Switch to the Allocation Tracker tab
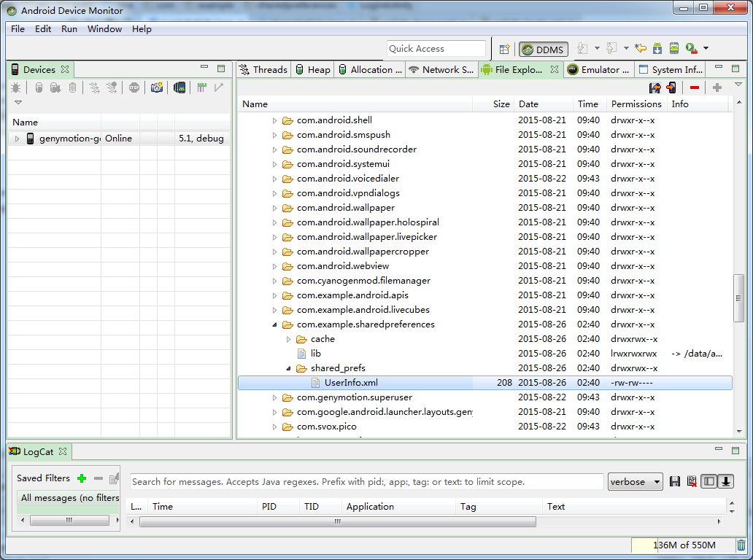 click(370, 69)
